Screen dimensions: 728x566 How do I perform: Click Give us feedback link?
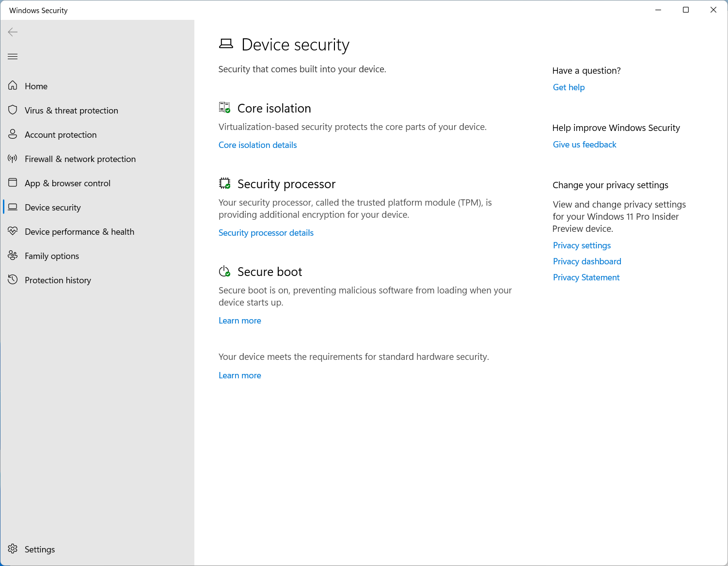point(585,145)
